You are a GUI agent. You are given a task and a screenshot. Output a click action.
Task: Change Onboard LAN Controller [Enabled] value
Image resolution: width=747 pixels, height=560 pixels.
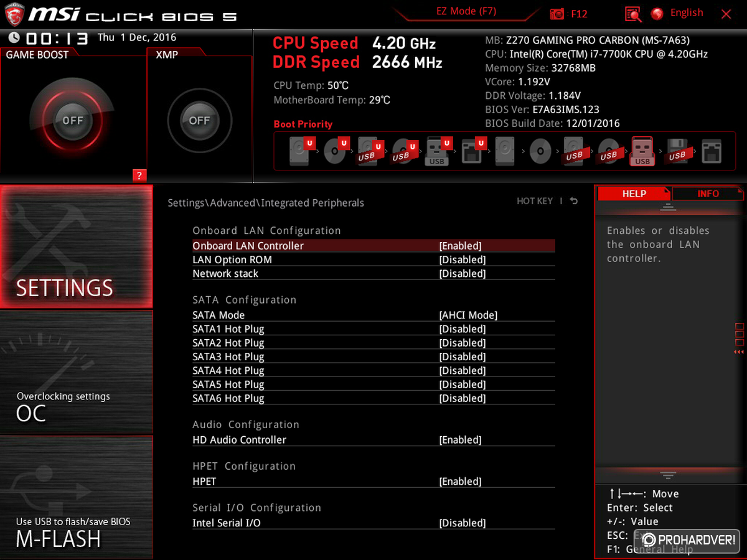coord(460,246)
